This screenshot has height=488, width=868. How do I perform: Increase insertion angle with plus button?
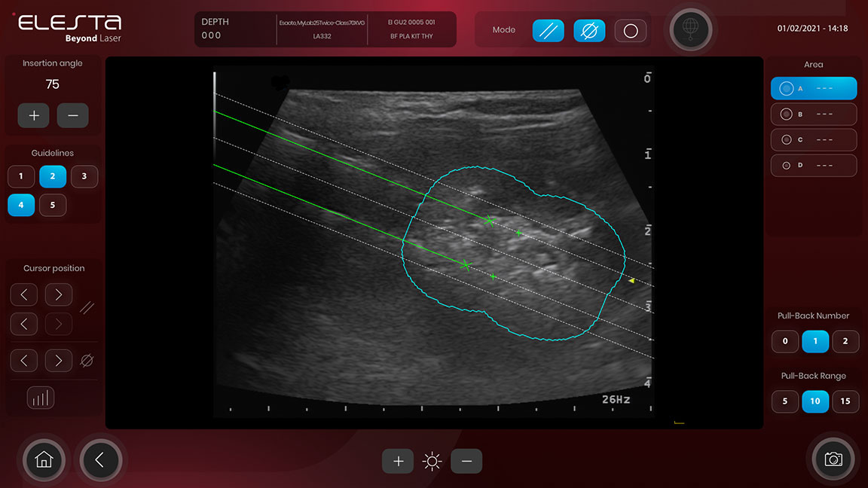click(34, 116)
